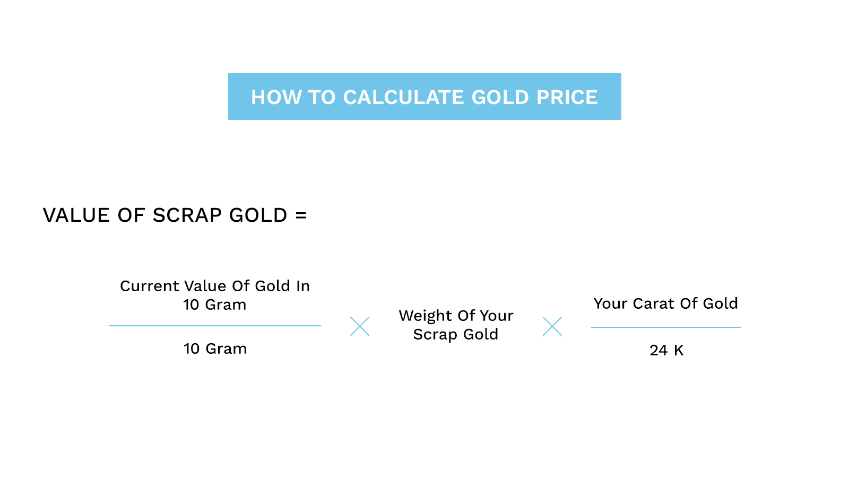Click the fraction line above 24 K

click(665, 327)
